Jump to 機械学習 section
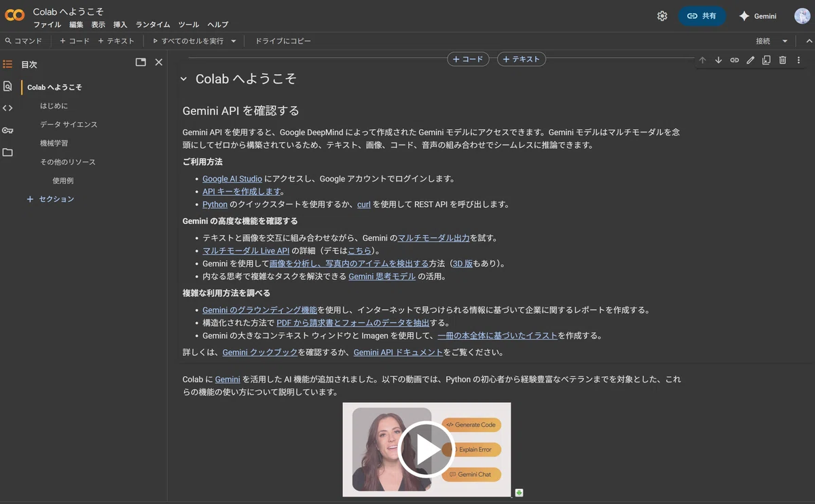 (x=54, y=143)
